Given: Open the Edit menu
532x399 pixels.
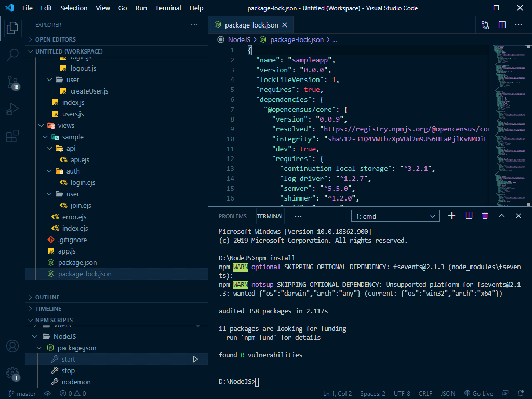Looking at the screenshot, I should 46,8.
